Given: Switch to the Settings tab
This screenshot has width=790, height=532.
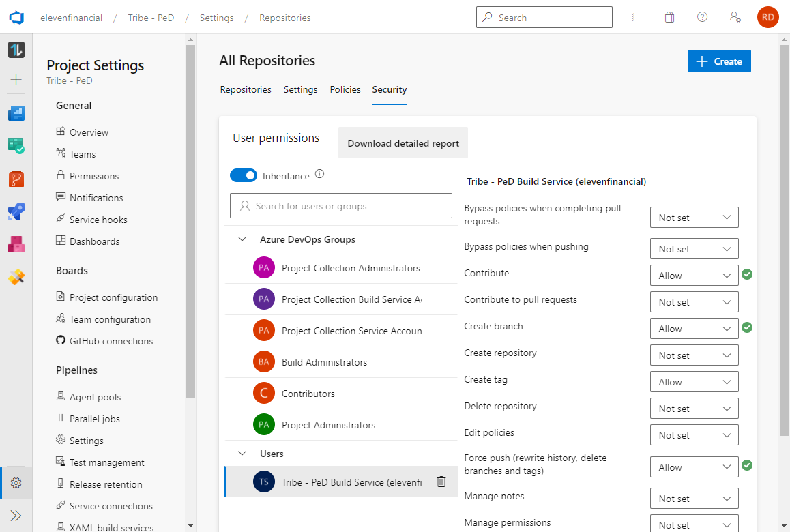Looking at the screenshot, I should (x=300, y=89).
